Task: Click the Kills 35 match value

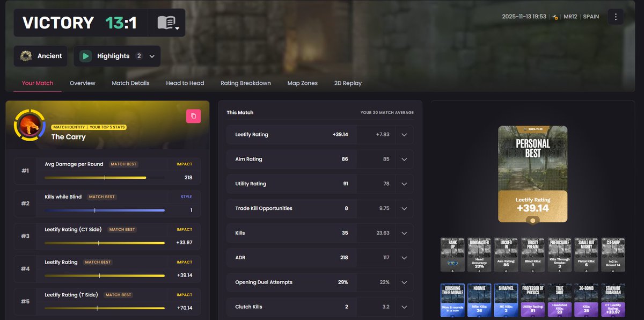Action: [x=345, y=233]
